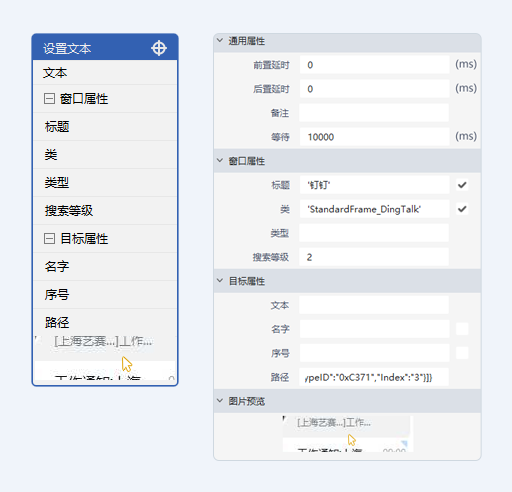Uncheck the 标题 '钉钉' checkbox

[x=462, y=185]
